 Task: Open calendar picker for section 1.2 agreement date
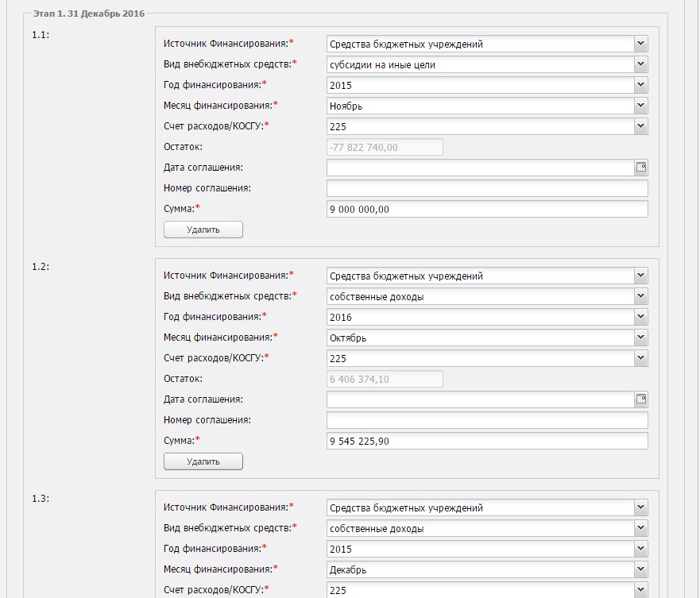(x=641, y=399)
